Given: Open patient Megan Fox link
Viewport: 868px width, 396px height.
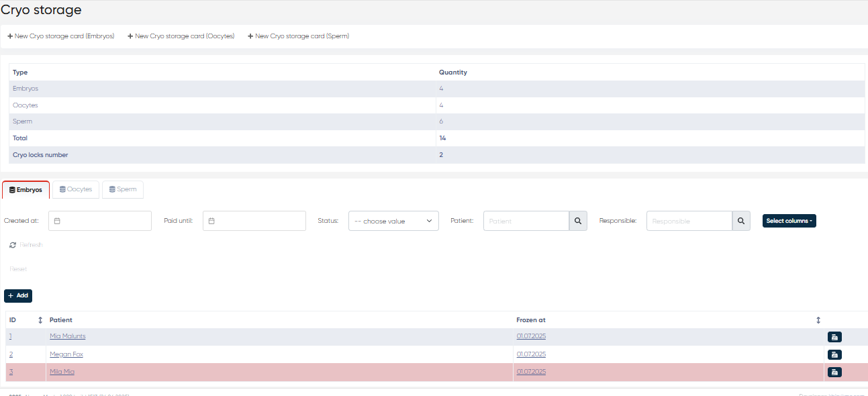Looking at the screenshot, I should click(66, 354).
